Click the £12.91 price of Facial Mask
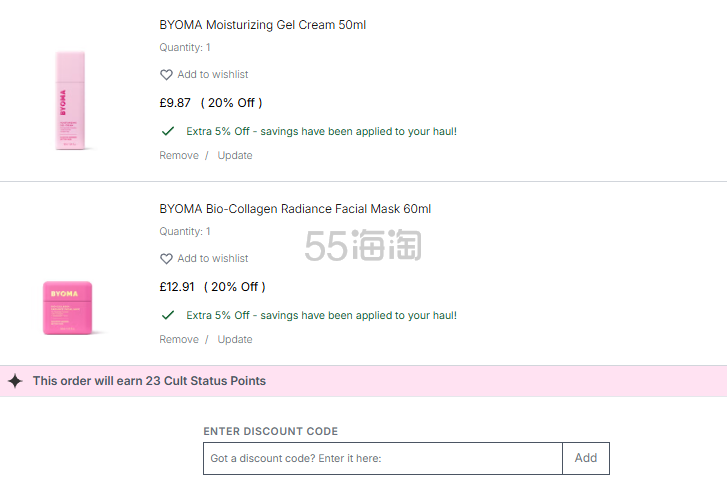 [x=177, y=287]
